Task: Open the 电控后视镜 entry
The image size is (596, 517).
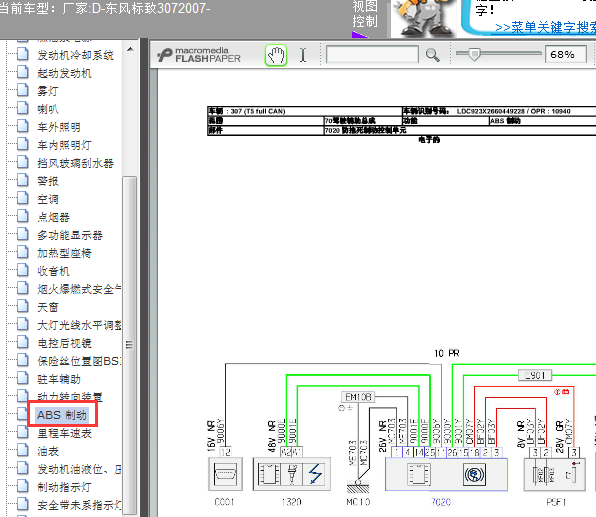Action: (x=64, y=343)
